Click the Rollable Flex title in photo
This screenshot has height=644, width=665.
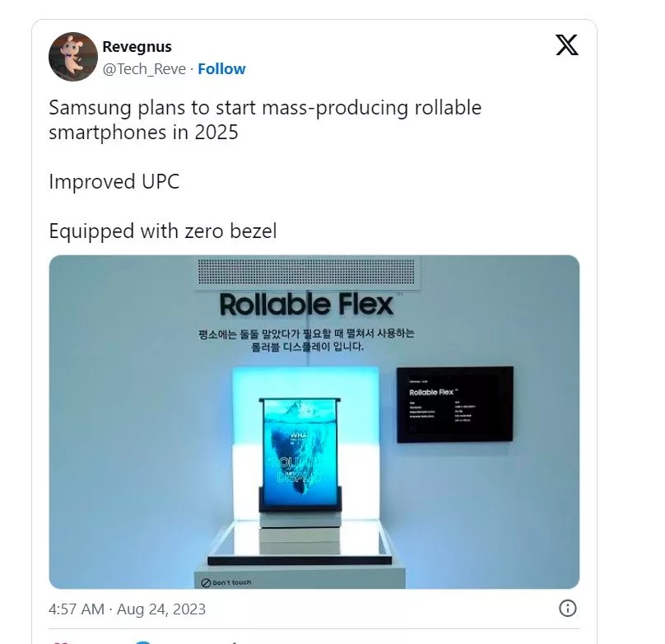point(307,305)
